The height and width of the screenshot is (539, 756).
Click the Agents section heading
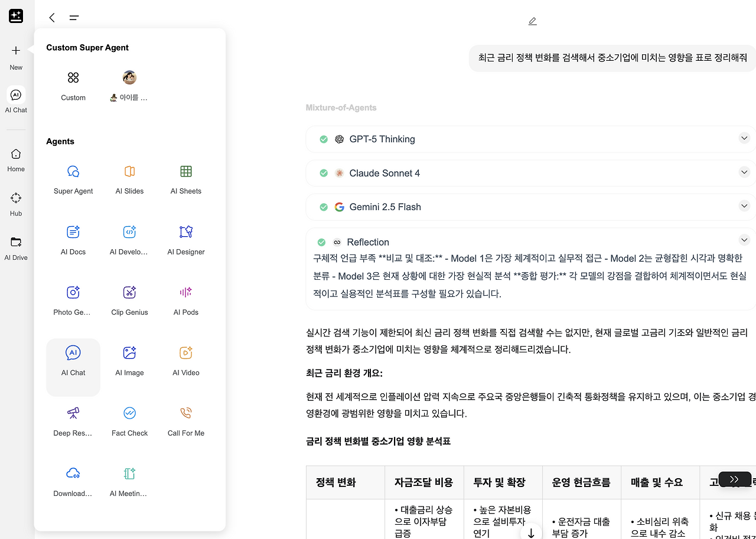point(60,142)
